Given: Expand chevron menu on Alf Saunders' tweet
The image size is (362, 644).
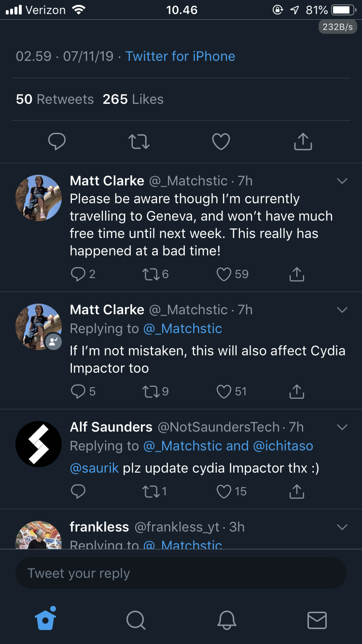Looking at the screenshot, I should tap(342, 427).
